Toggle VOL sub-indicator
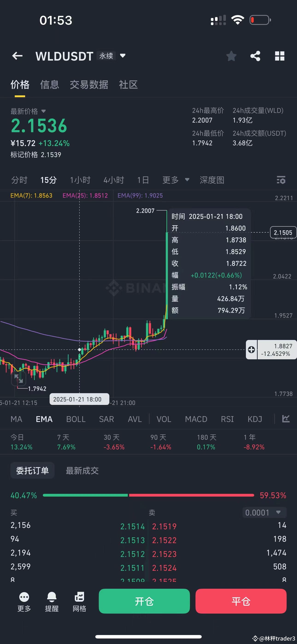Viewport: 297px width, 644px height. pos(164,419)
